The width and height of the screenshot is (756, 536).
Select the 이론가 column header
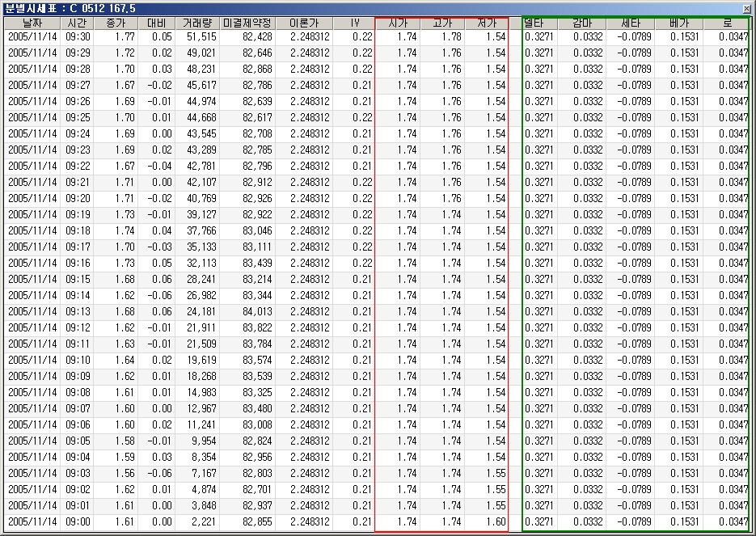coord(303,23)
